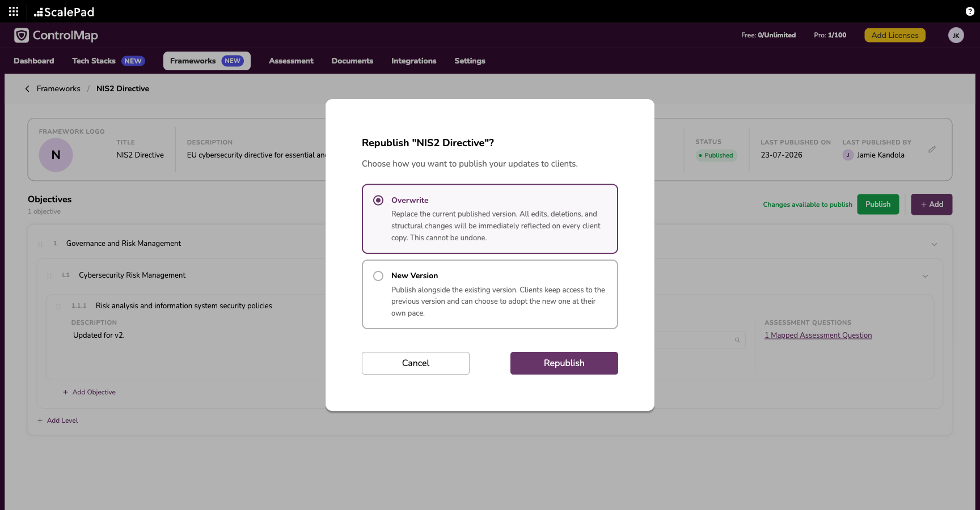
Task: Click Changes available to publish text
Action: pyautogui.click(x=808, y=205)
